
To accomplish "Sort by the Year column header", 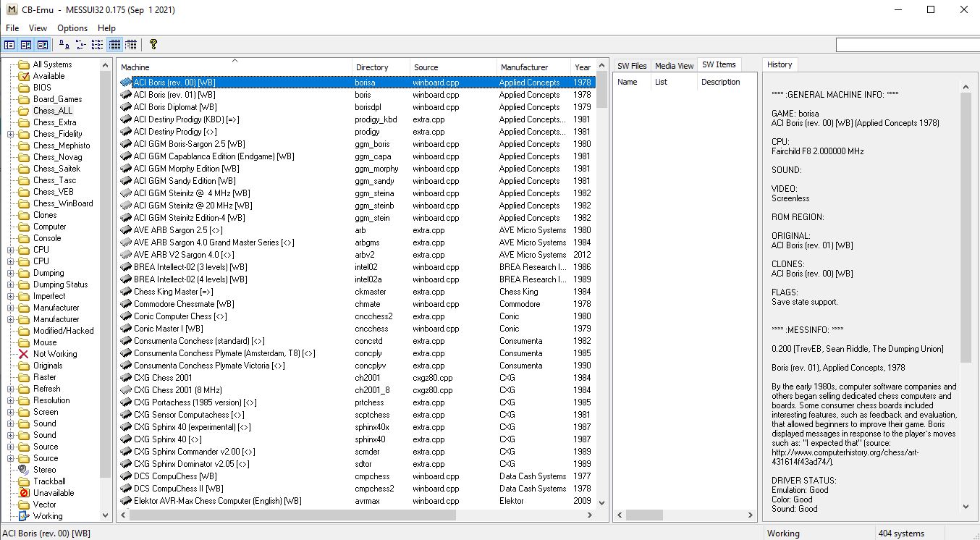I will [583, 67].
